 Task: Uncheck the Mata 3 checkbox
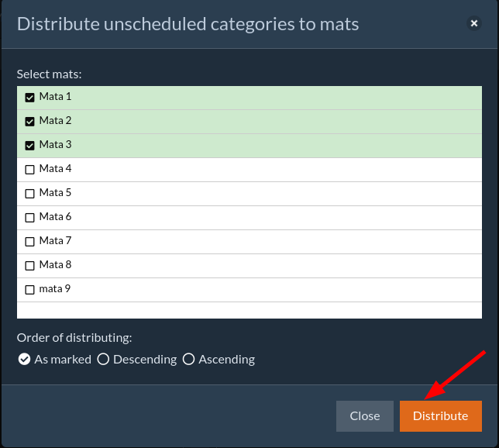[x=30, y=146]
